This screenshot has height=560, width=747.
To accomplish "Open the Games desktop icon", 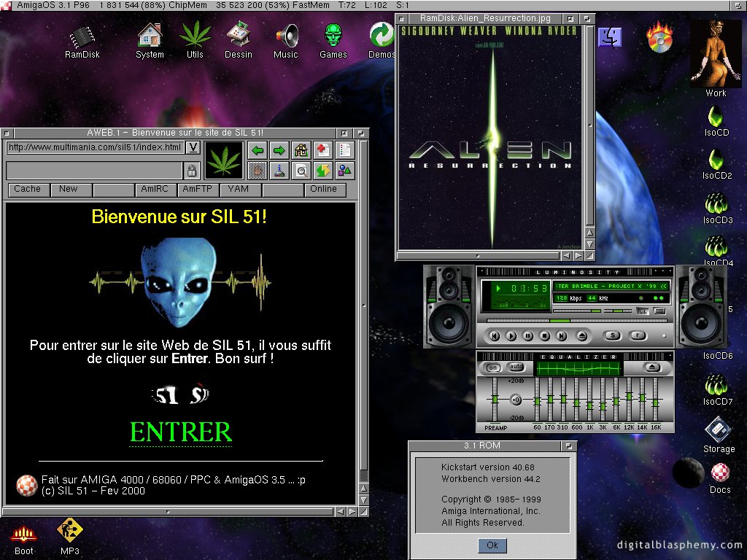I will tap(333, 40).
